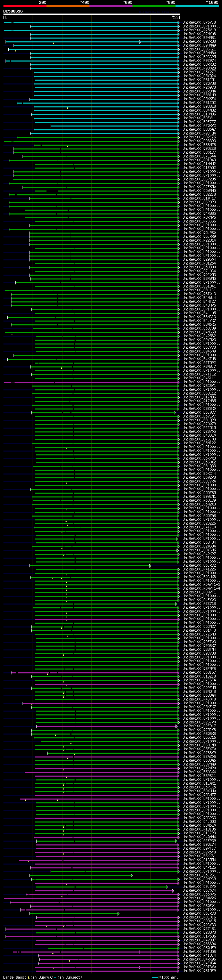Screen dimensions: 222x980
Task: Click the UniRef100_O94609 label
Action: (199, 351)
